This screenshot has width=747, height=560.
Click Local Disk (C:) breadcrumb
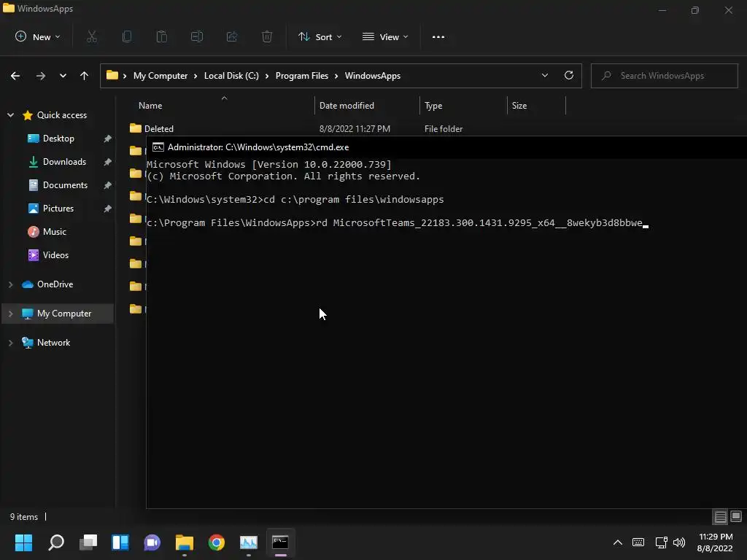tap(231, 76)
